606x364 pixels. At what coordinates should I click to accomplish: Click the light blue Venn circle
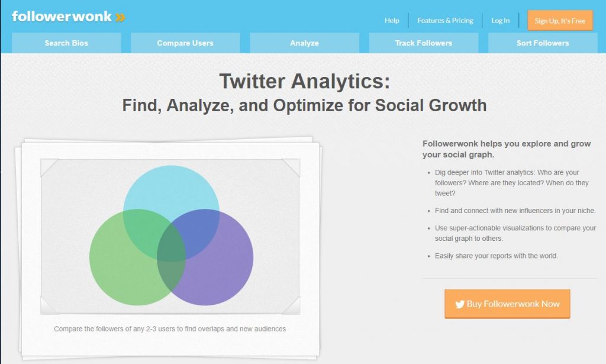point(171,185)
